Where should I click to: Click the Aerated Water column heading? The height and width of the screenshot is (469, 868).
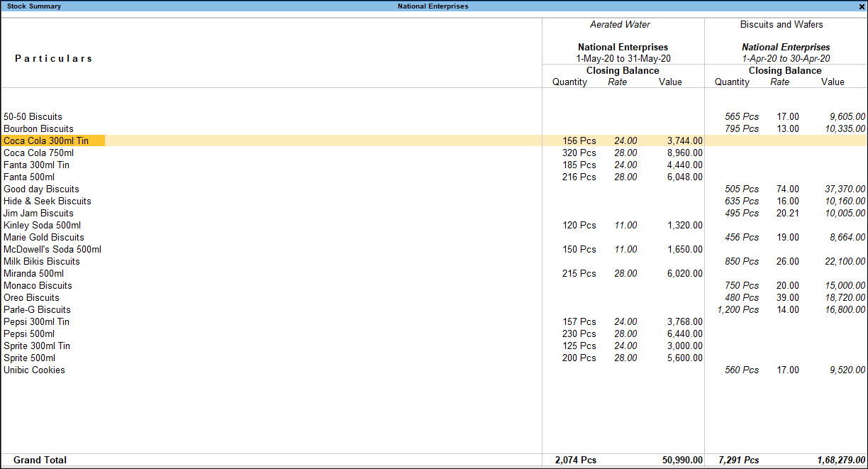(620, 25)
